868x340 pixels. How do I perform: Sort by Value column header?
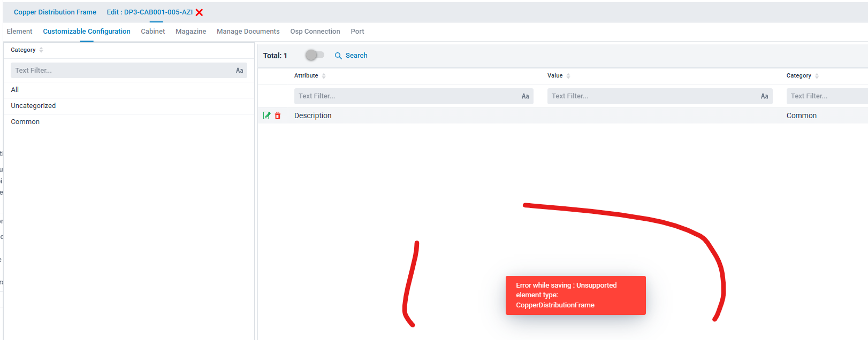(555, 76)
